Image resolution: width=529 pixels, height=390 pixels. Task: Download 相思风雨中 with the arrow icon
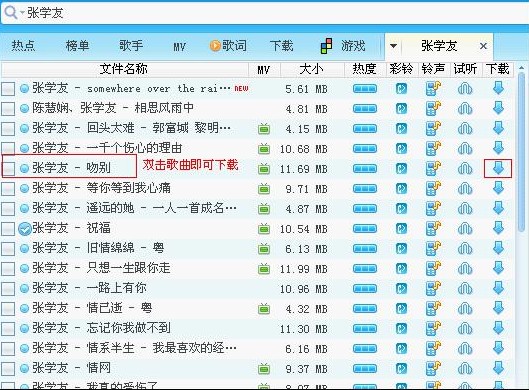click(x=498, y=108)
